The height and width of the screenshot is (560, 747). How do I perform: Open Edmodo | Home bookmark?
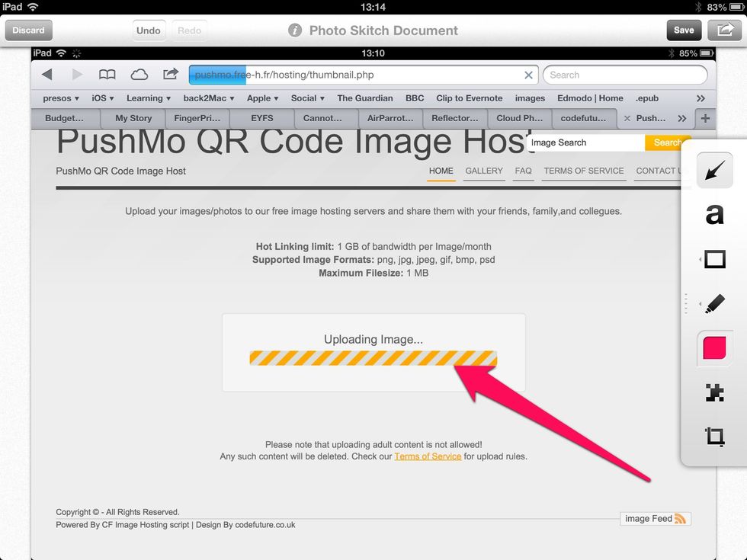pos(590,98)
